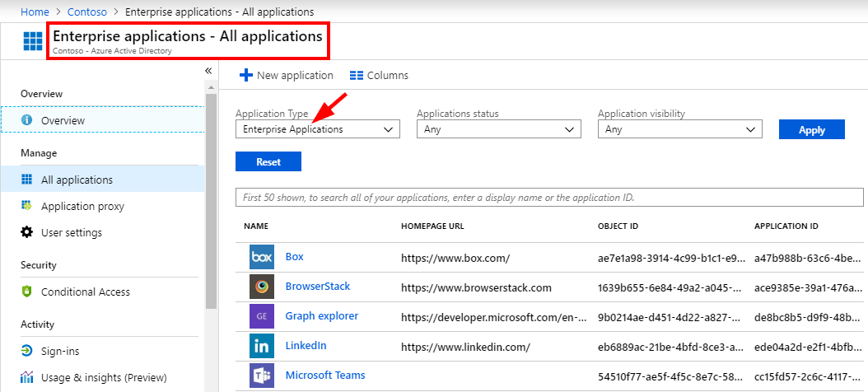868x392 pixels.
Task: Click the Enterprise applications grid icon
Action: (33, 41)
